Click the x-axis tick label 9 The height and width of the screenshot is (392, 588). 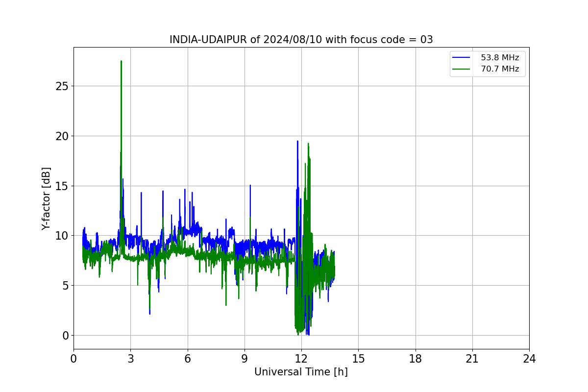245,359
